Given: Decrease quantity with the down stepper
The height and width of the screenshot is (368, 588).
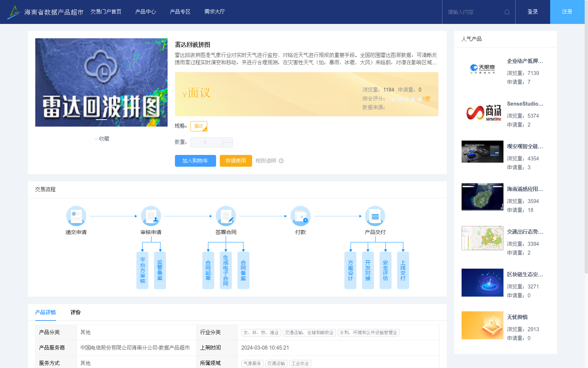Looking at the screenshot, I should point(228,145).
